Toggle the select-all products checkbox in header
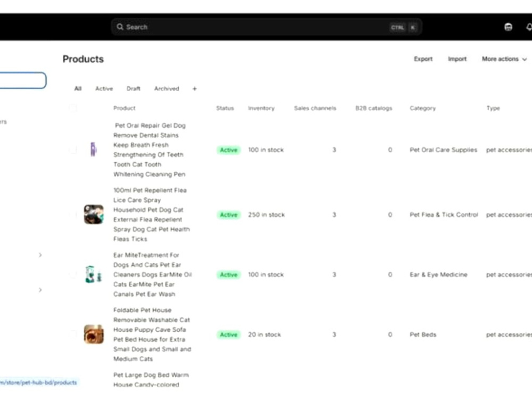Viewport: 532px width, 399px height. point(72,108)
